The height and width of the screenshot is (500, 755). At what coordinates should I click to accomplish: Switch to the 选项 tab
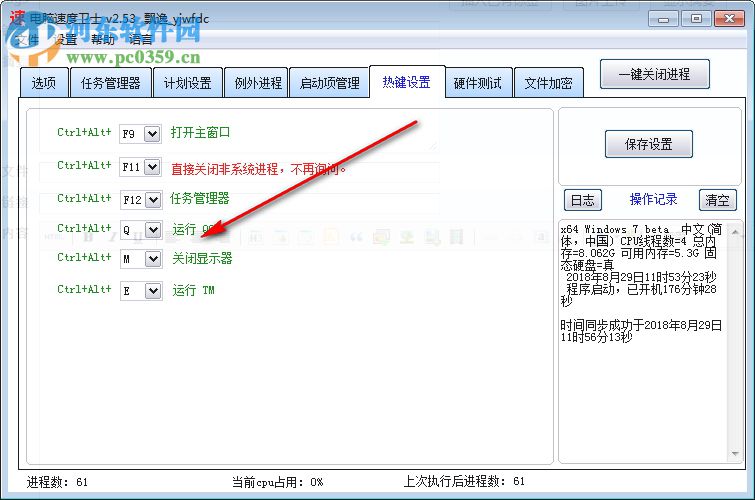click(x=44, y=83)
